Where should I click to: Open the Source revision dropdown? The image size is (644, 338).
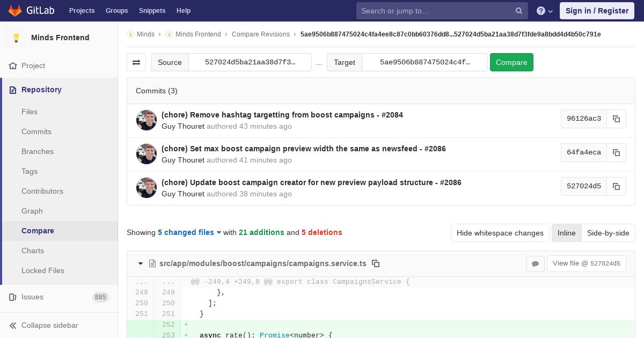(250, 62)
